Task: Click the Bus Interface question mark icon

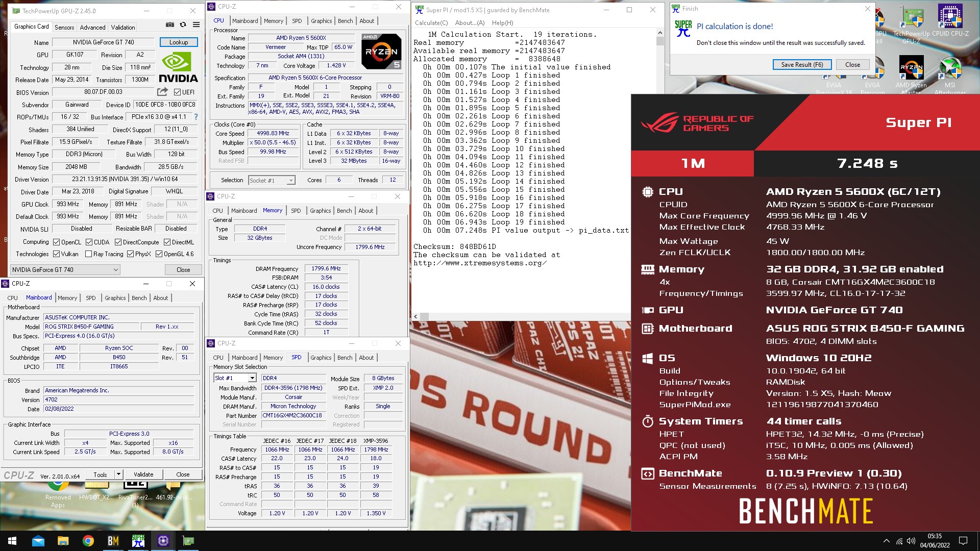Action: [196, 117]
